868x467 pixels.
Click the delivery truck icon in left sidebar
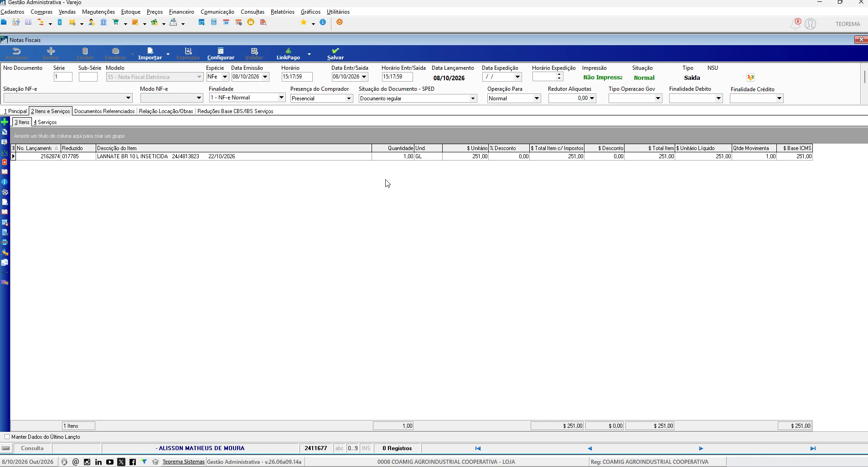(5, 282)
